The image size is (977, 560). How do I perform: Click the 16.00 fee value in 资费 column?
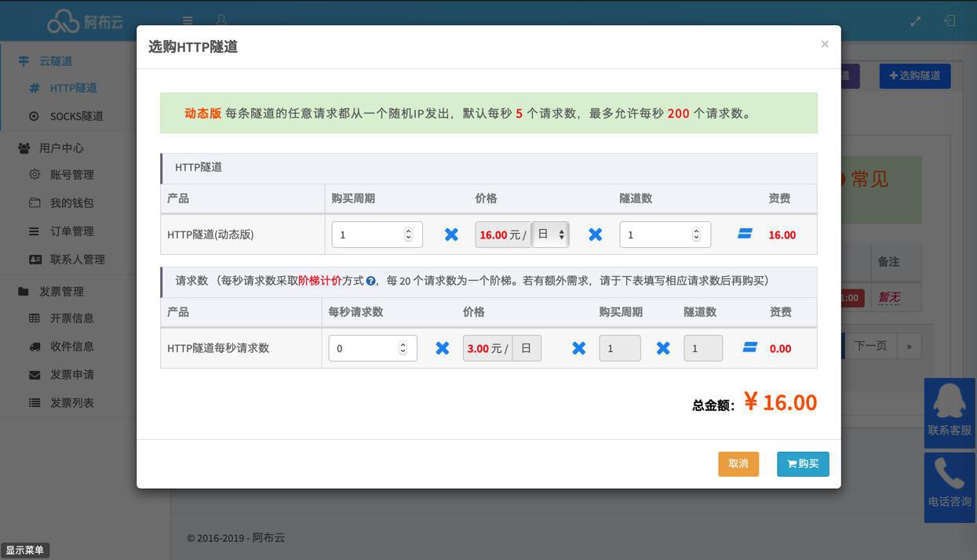(x=782, y=235)
